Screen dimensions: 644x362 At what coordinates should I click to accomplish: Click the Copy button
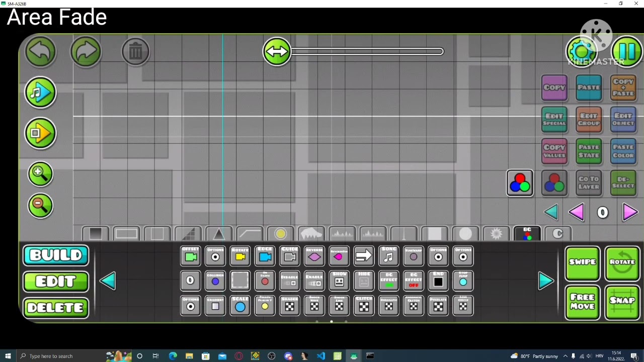pos(554,88)
